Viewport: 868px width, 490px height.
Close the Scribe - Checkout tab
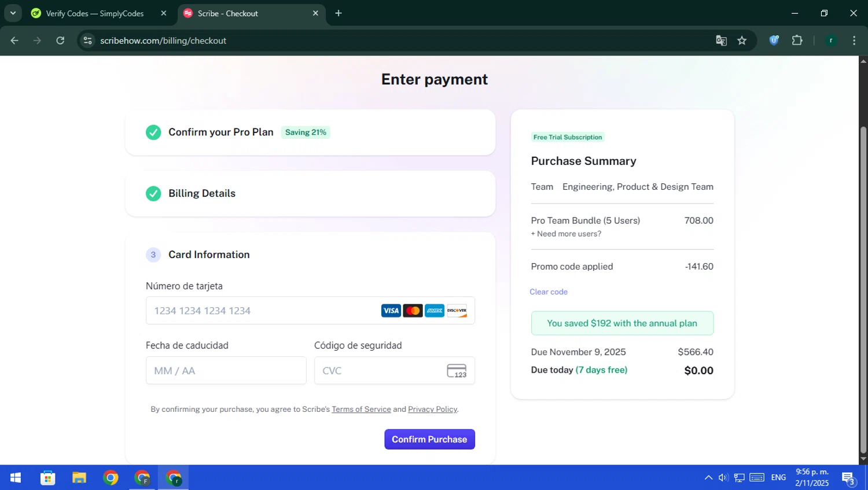[x=315, y=13]
